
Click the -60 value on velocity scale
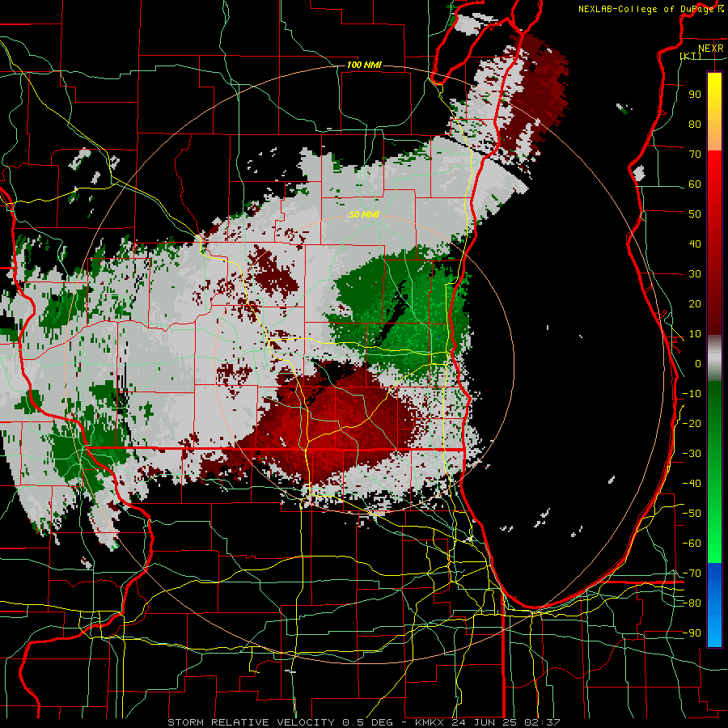point(692,544)
